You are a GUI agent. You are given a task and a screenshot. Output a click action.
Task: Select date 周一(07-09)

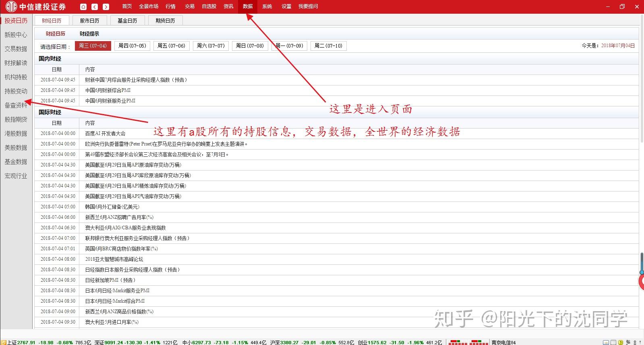click(x=289, y=46)
